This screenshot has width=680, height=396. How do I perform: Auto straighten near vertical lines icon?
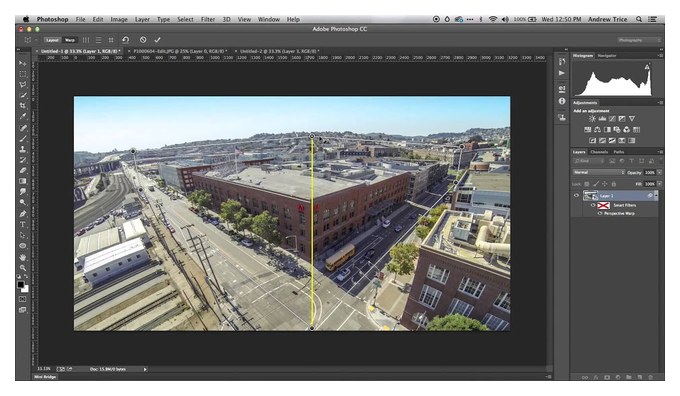tap(86, 40)
